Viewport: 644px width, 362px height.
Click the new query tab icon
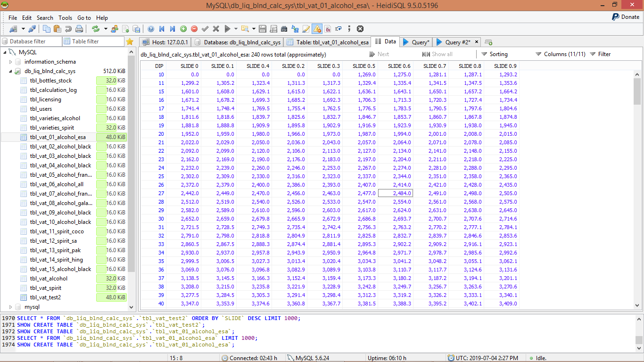tap(488, 42)
